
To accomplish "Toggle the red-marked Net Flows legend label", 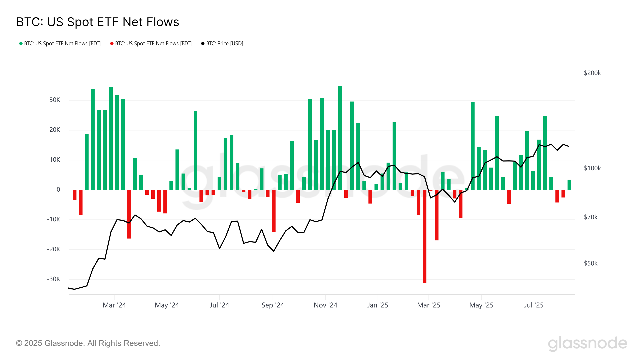I will point(153,43).
